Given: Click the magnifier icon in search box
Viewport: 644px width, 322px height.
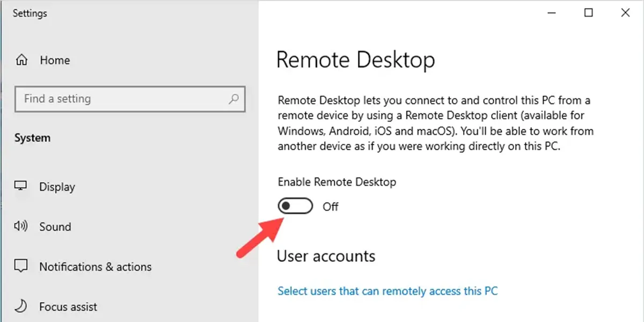Looking at the screenshot, I should pos(234,99).
